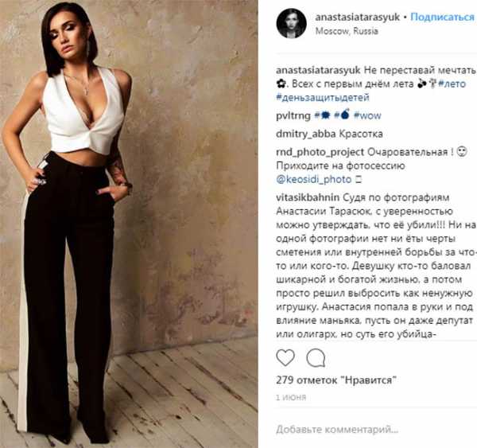Open post date 1 июня
The width and height of the screenshot is (477, 448).
tap(291, 397)
